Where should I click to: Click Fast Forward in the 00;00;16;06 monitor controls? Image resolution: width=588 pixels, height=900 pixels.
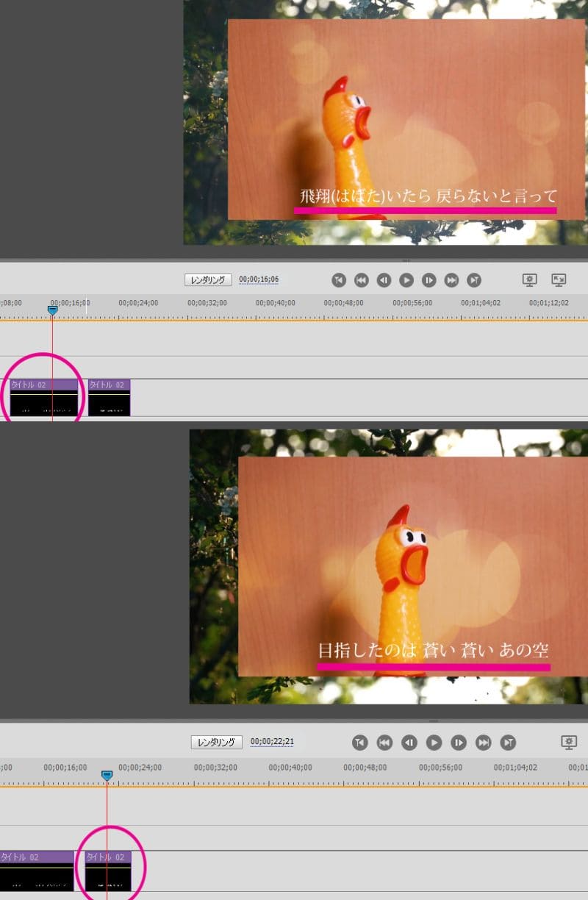tap(452, 280)
